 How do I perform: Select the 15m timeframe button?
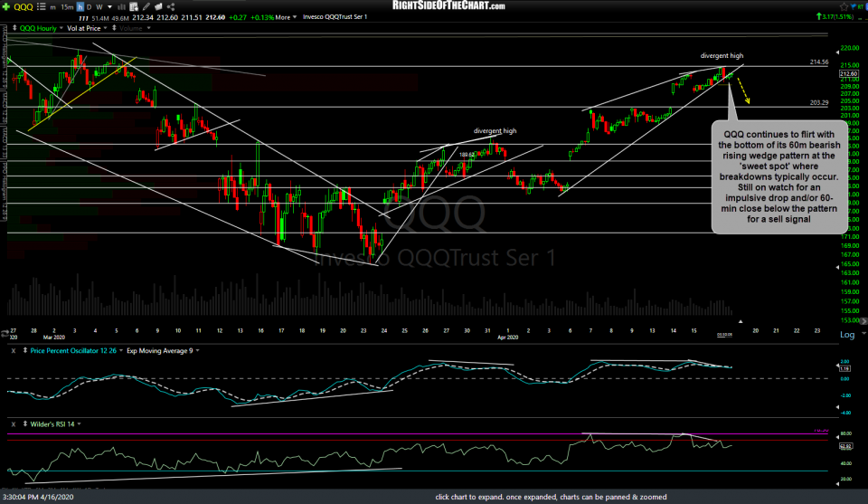[67, 7]
